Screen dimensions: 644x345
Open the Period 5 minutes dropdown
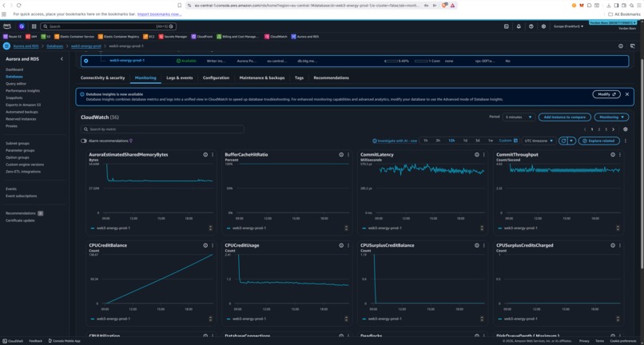[x=519, y=117]
